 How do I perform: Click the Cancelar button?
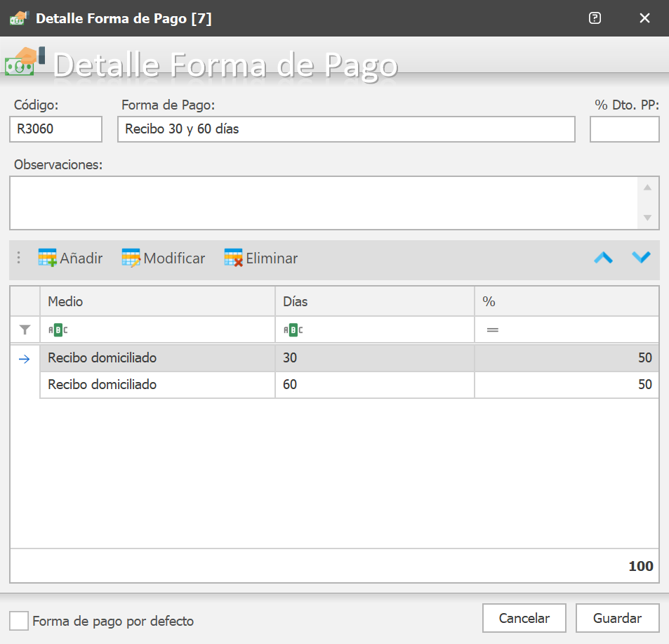(524, 618)
